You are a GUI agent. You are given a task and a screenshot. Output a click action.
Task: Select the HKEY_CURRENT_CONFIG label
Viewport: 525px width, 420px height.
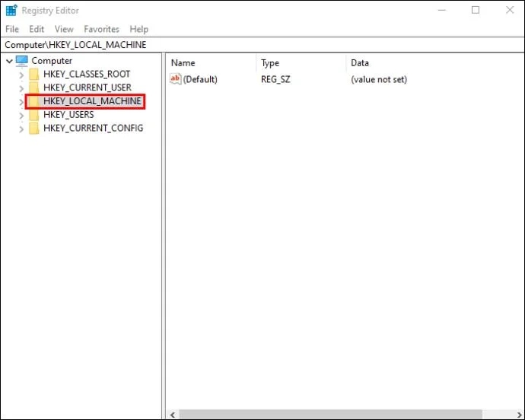pos(93,128)
